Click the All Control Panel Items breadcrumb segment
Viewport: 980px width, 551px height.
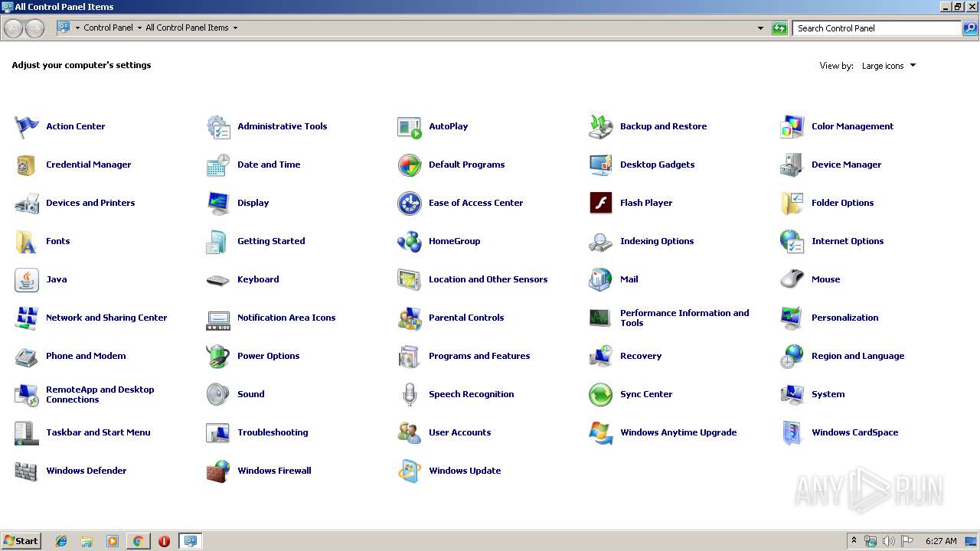coord(187,28)
